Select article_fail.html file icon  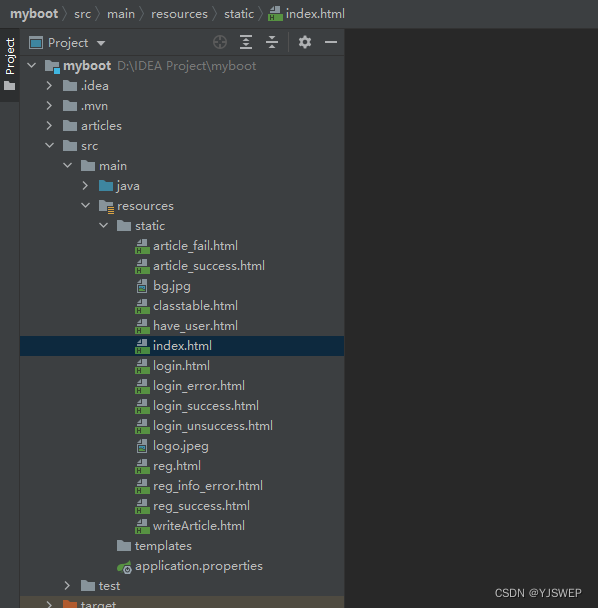142,246
